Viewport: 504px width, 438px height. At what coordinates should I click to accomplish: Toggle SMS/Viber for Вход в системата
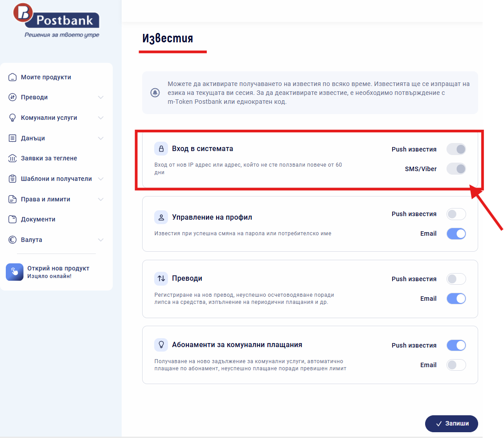coord(456,169)
